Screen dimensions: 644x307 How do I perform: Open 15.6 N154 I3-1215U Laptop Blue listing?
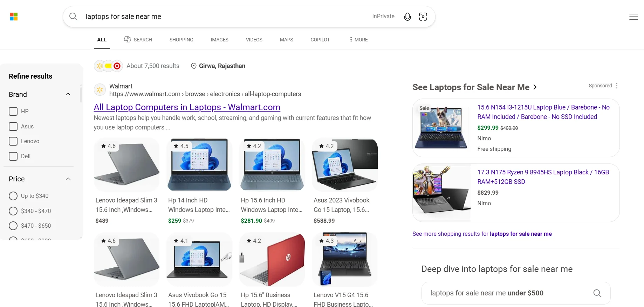click(543, 112)
